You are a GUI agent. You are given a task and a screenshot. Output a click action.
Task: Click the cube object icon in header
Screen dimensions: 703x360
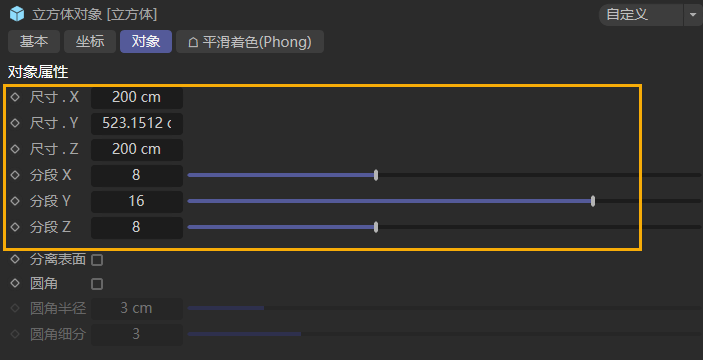point(17,14)
